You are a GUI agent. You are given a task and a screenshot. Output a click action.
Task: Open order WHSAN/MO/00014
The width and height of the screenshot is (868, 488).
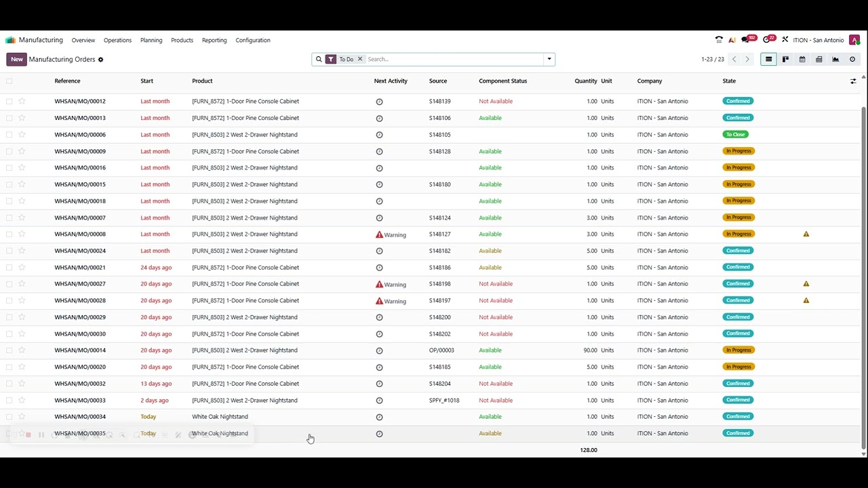80,350
